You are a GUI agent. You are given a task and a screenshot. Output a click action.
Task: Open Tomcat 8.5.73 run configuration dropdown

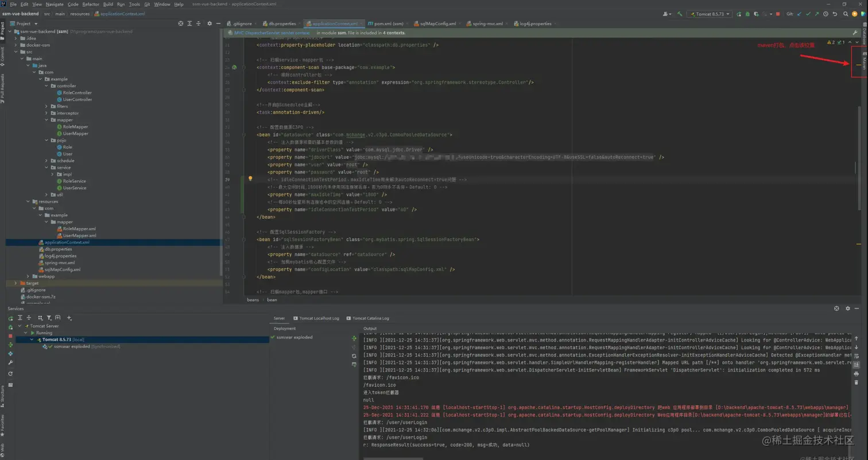pyautogui.click(x=710, y=14)
